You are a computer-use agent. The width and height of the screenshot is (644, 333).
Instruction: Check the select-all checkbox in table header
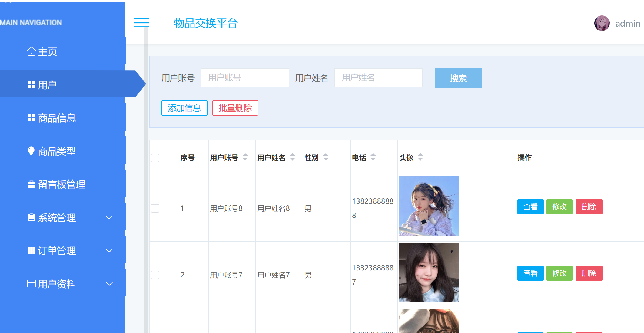coord(155,158)
